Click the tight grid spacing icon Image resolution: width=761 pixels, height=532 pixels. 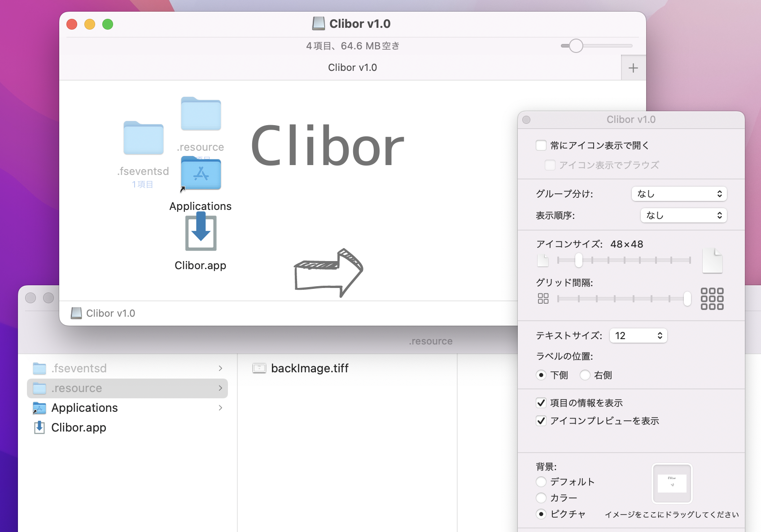[543, 298]
